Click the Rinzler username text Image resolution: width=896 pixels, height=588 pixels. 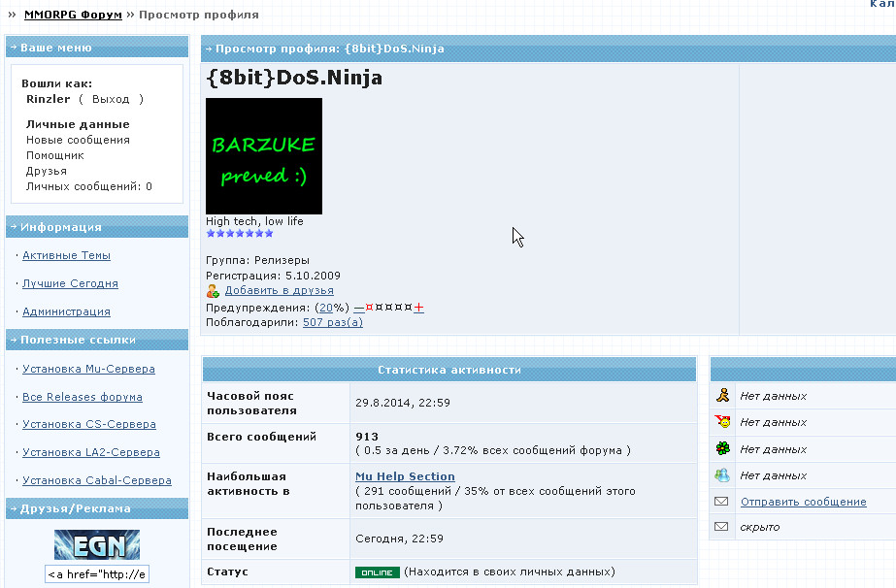(x=48, y=99)
